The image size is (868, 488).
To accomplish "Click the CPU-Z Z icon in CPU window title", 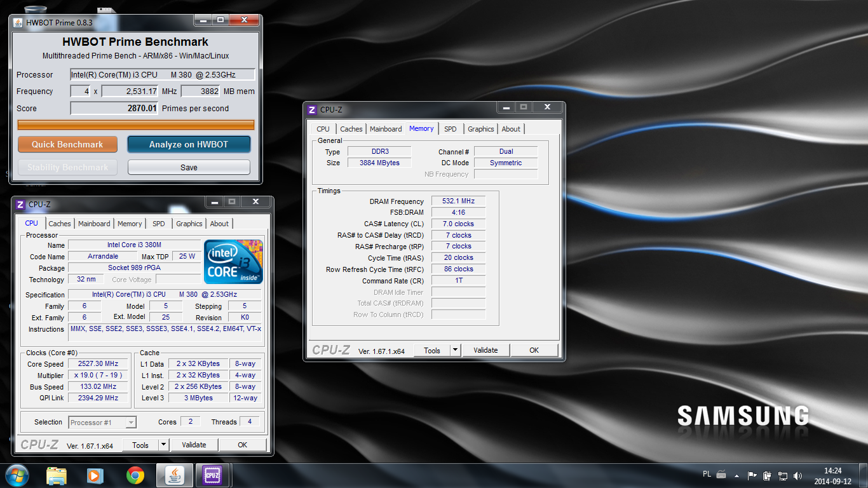I will click(x=20, y=205).
